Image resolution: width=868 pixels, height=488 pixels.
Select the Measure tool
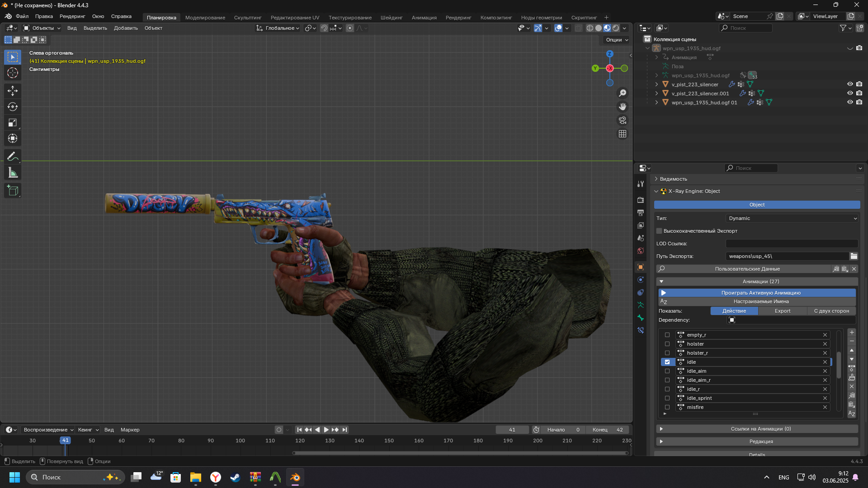[x=13, y=173]
